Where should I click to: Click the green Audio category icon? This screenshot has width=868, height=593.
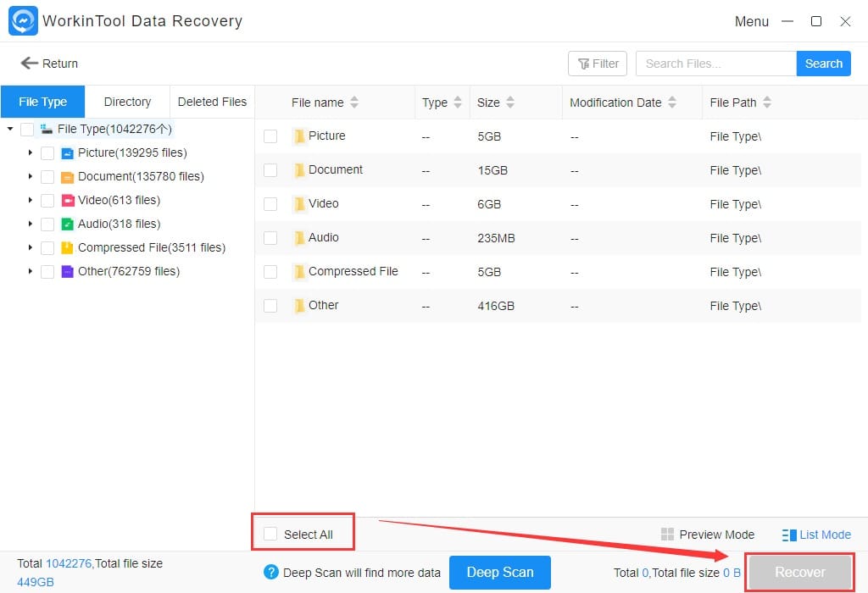(x=68, y=224)
